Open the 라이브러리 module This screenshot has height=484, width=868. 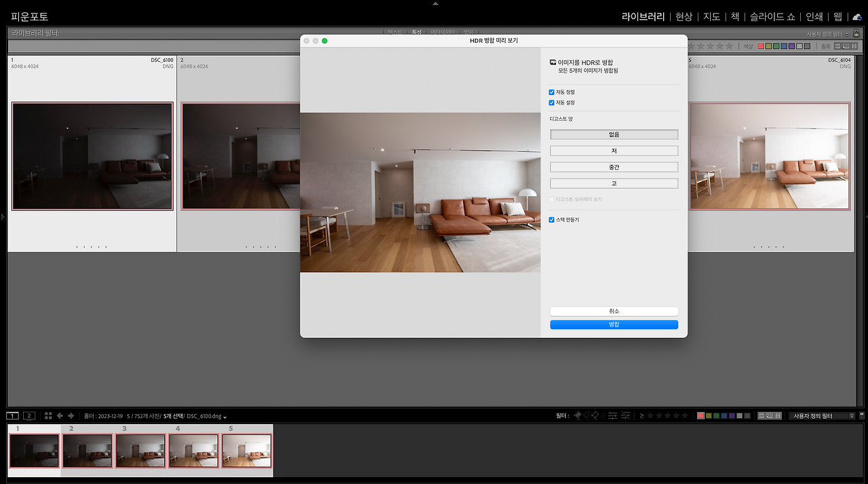tap(643, 16)
